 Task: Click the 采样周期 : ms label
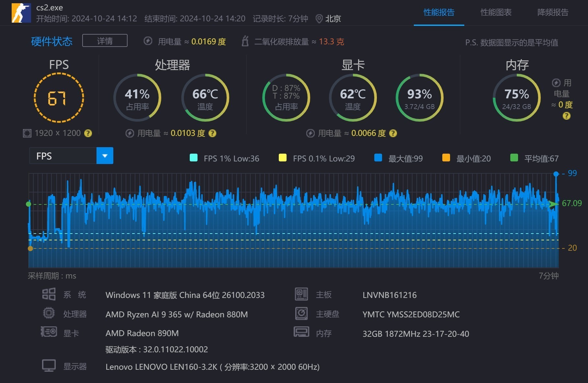coord(52,276)
